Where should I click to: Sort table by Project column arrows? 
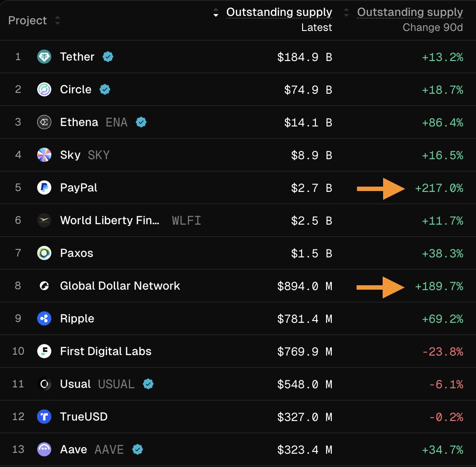[57, 21]
